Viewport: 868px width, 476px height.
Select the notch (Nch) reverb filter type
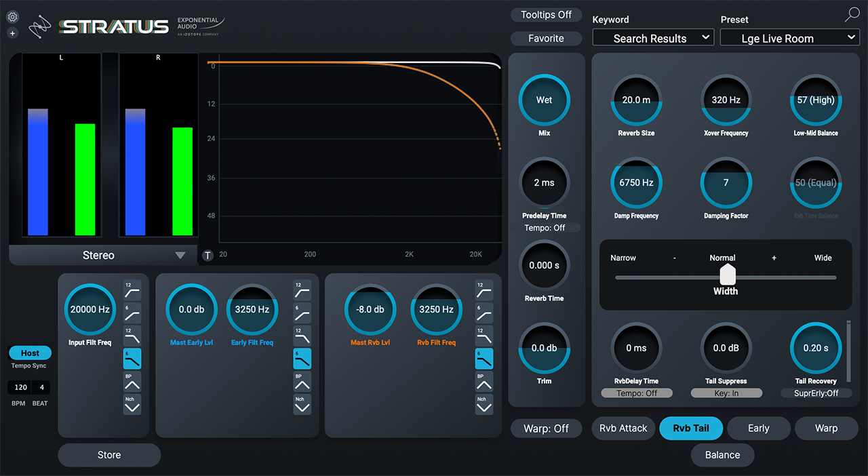(484, 404)
